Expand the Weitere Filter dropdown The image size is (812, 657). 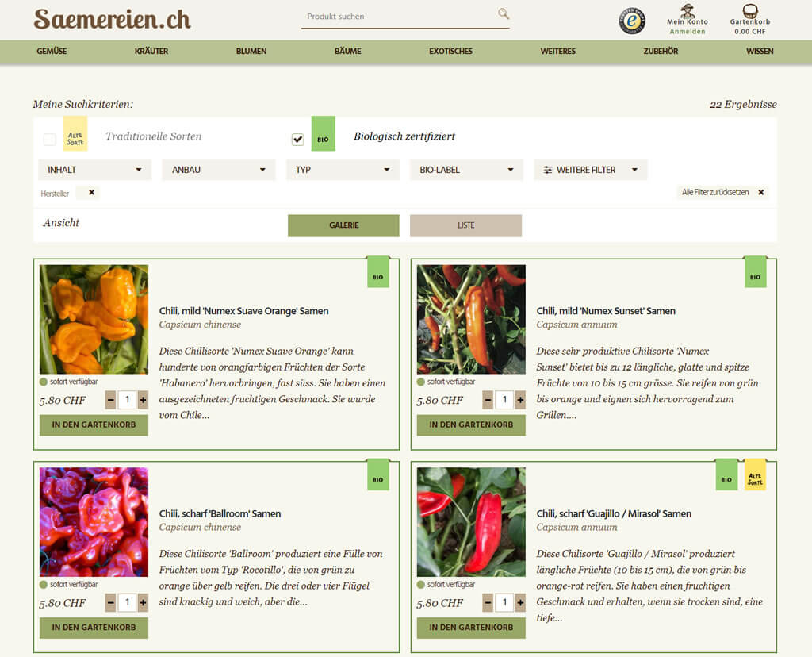(590, 170)
